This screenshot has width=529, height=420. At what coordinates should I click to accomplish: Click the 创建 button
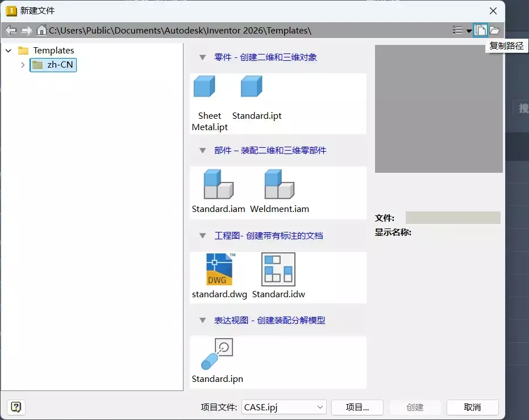(415, 407)
